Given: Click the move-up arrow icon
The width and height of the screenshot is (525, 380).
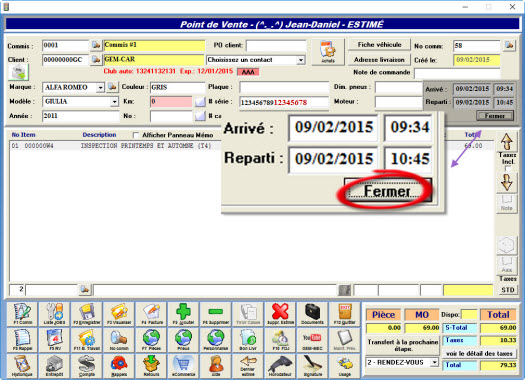Looking at the screenshot, I should tap(507, 141).
